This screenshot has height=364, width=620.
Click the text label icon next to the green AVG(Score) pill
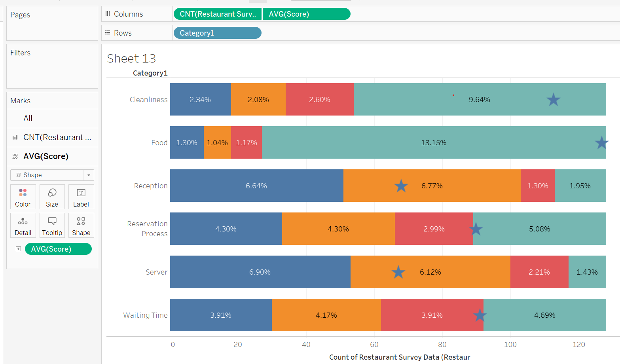pos(19,249)
